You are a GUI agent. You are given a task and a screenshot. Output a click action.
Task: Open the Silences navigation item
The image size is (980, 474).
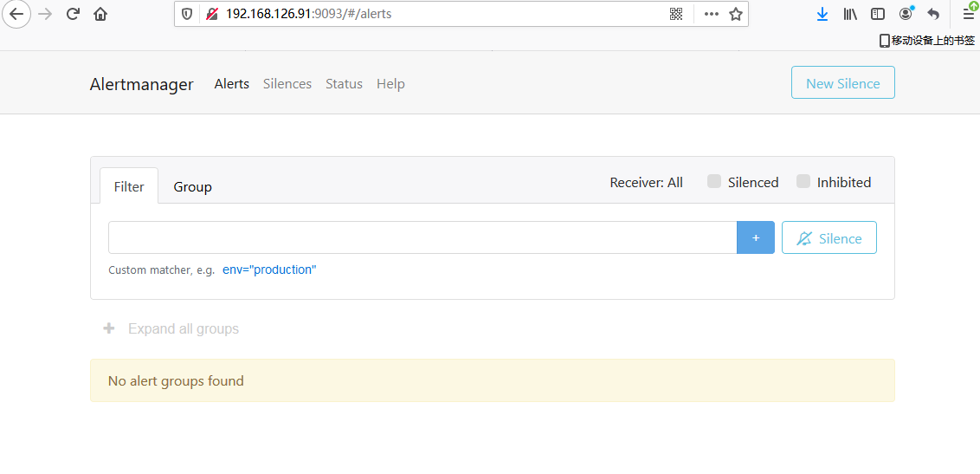(x=287, y=84)
